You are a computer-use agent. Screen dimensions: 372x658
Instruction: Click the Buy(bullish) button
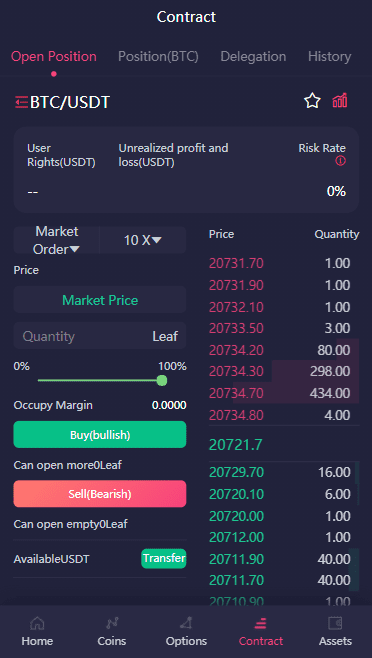pyautogui.click(x=100, y=435)
